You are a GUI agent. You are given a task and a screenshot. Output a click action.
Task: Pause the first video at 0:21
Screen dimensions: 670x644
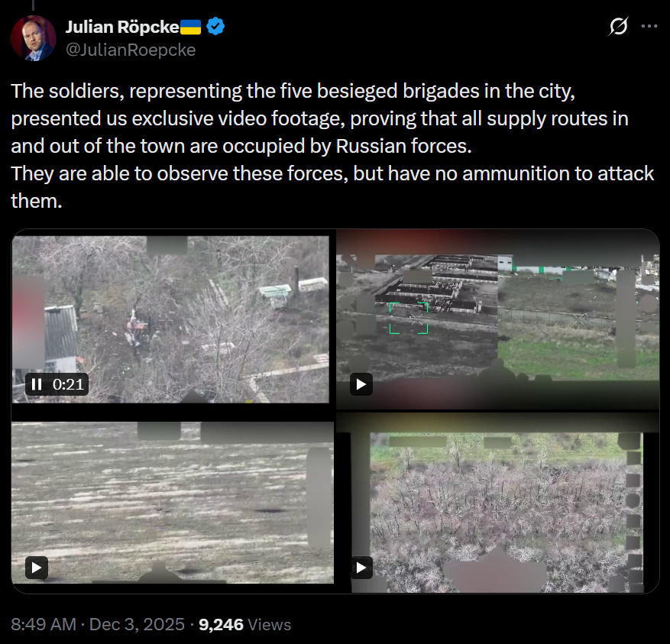pyautogui.click(x=37, y=384)
